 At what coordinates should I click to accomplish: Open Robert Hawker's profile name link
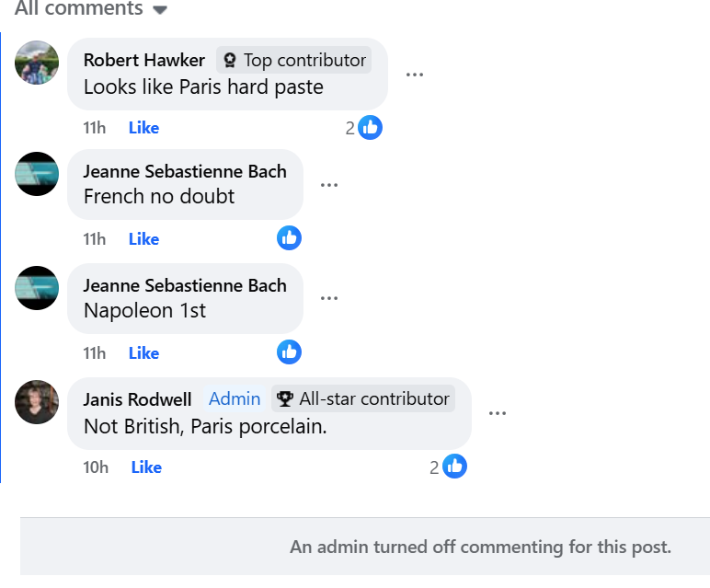pyautogui.click(x=143, y=61)
